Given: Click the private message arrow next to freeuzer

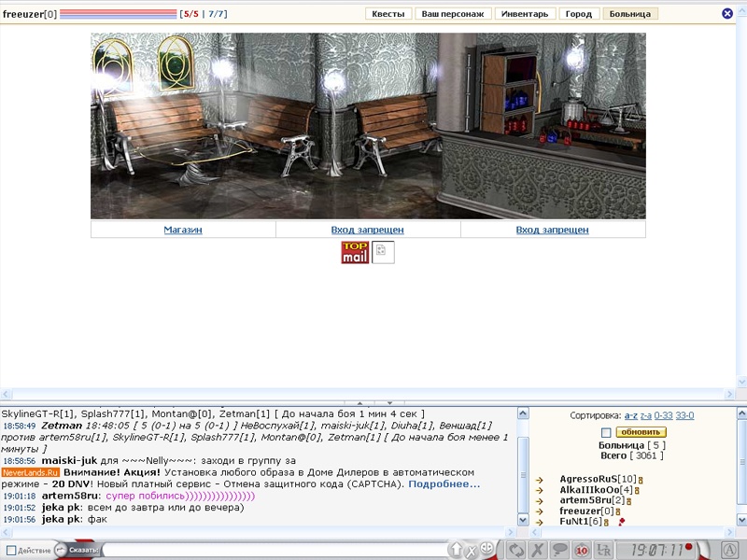Looking at the screenshot, I should click(x=540, y=511).
